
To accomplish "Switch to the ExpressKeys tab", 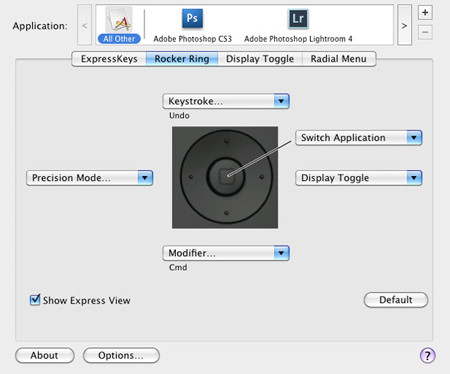I will tap(109, 59).
